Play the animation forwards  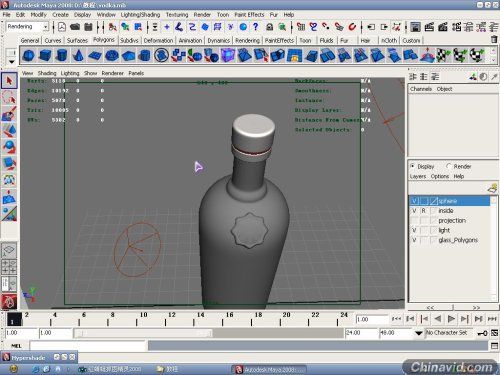pos(451,319)
